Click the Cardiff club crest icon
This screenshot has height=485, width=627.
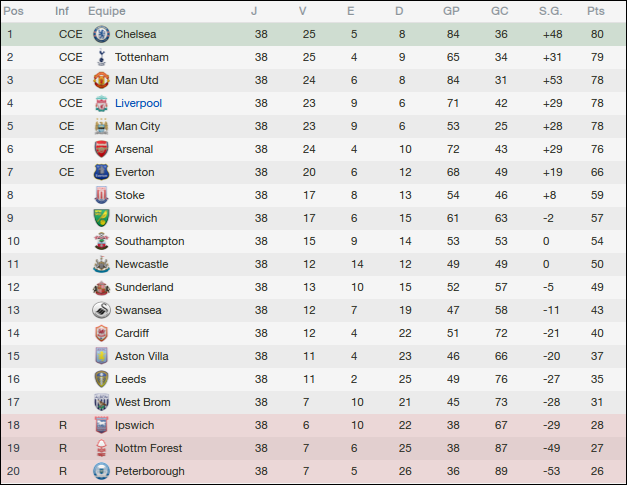click(x=100, y=333)
